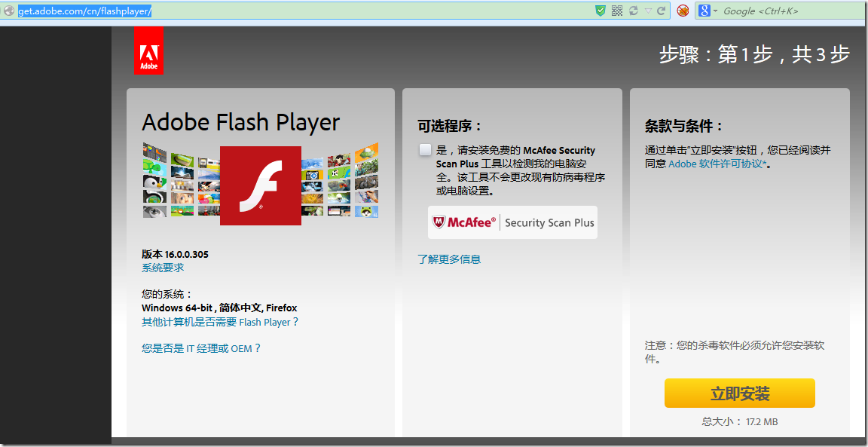Screen dimensions: 868x447
Task: Click the sync arrows icon in address bar
Action: coord(634,11)
